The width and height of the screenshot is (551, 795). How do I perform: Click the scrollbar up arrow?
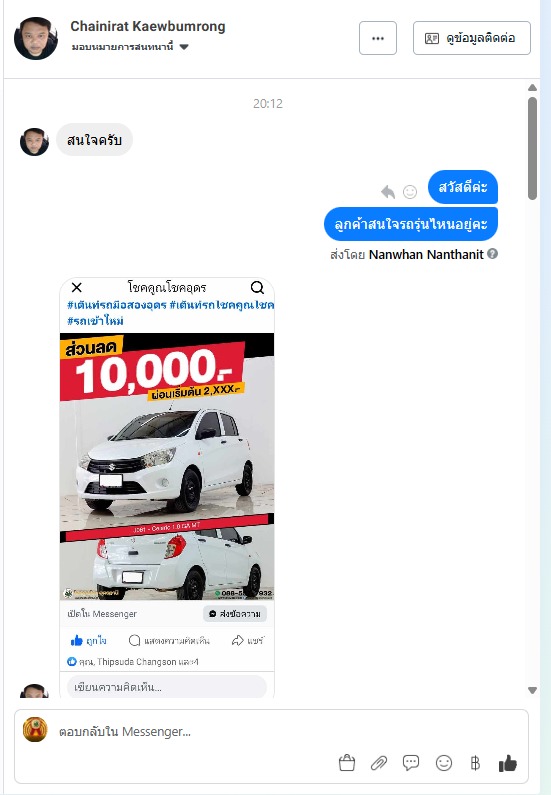532,88
